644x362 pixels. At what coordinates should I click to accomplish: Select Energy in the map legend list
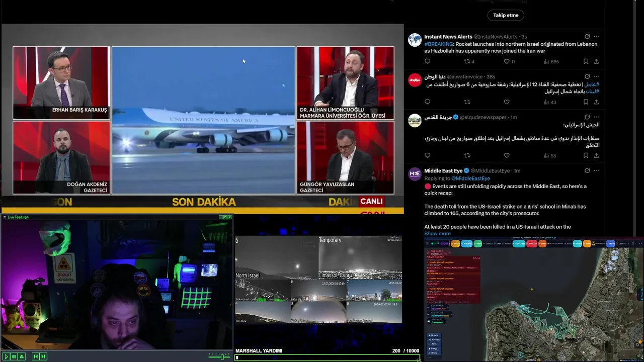click(x=434, y=348)
